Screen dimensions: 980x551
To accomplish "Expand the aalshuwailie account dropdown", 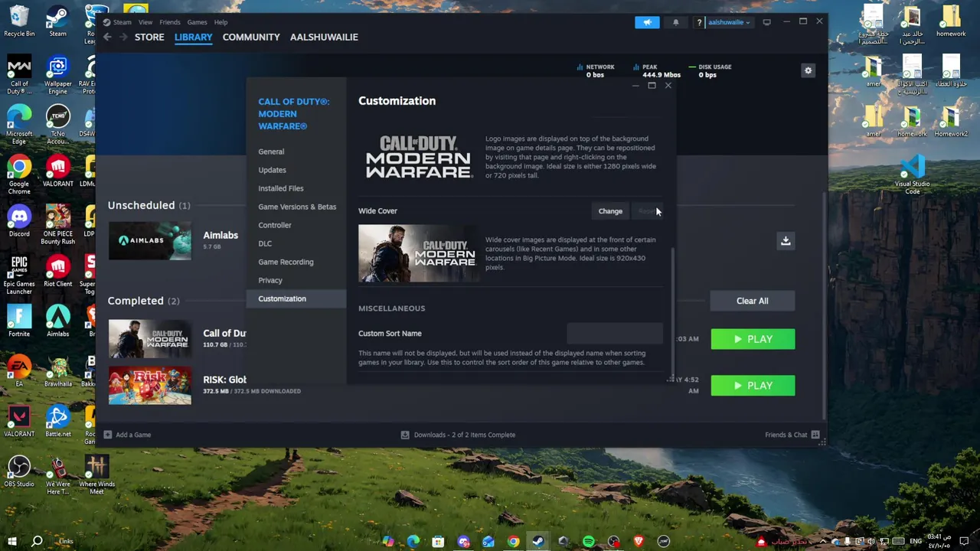I will pos(729,22).
